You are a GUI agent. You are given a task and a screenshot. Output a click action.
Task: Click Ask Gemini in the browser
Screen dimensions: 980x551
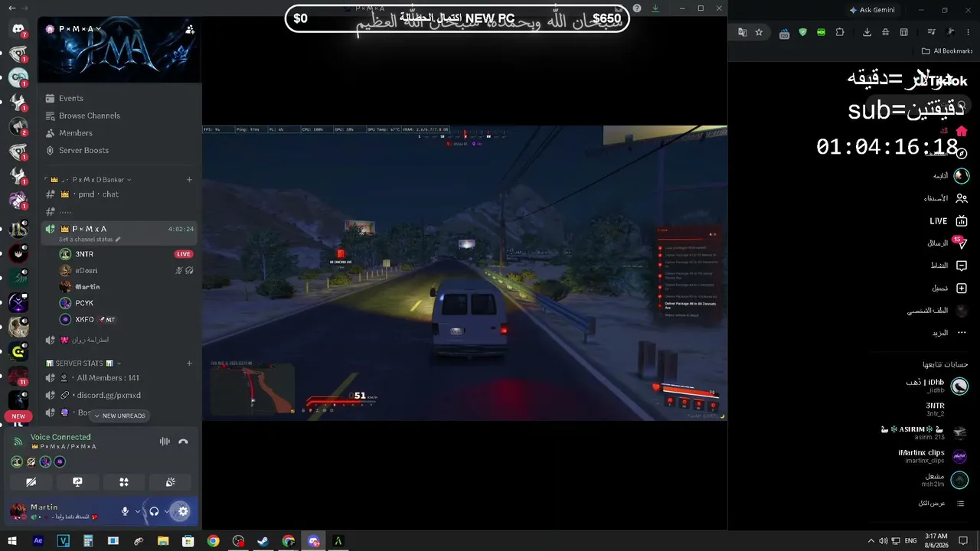pos(871,10)
